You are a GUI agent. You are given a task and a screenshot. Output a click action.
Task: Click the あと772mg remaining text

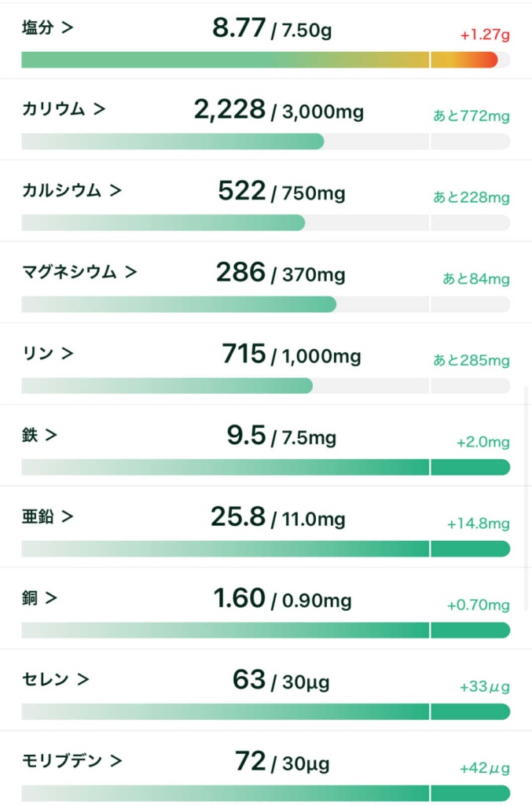[471, 116]
